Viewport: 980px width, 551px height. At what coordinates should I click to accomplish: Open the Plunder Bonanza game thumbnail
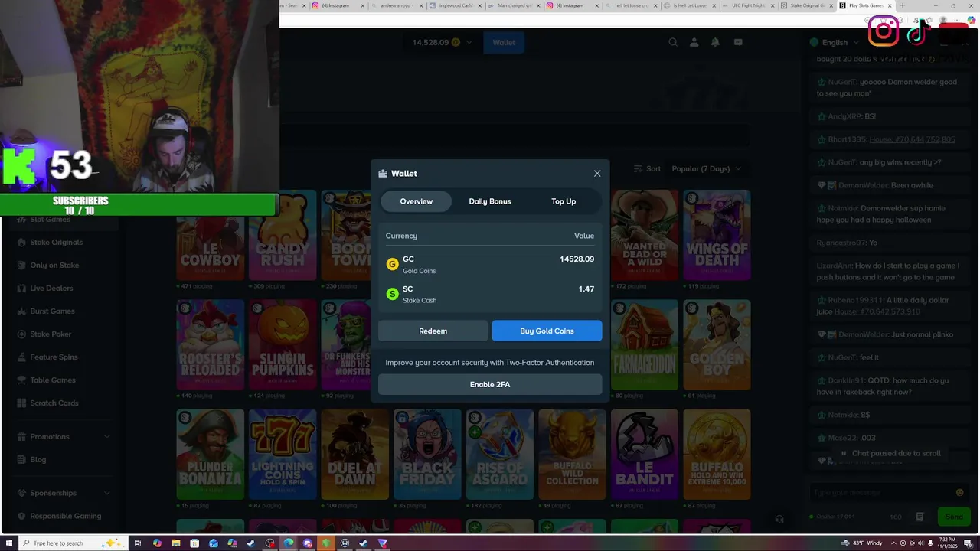(x=211, y=455)
